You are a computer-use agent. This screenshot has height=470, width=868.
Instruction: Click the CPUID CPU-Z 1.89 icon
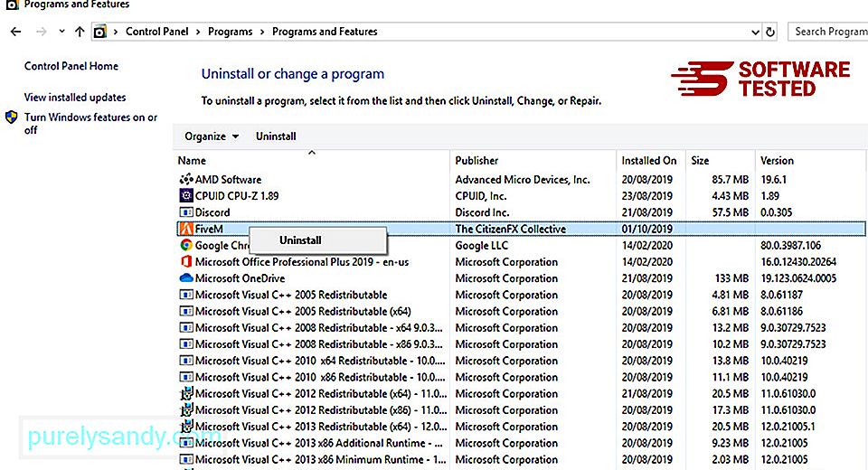[186, 195]
